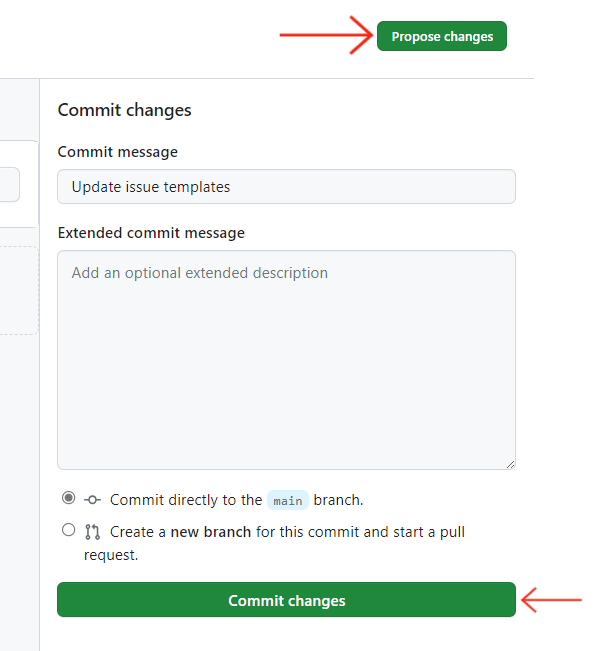Viewport: 594px width, 651px height.
Task: Click the pull request icon
Action: 92,532
